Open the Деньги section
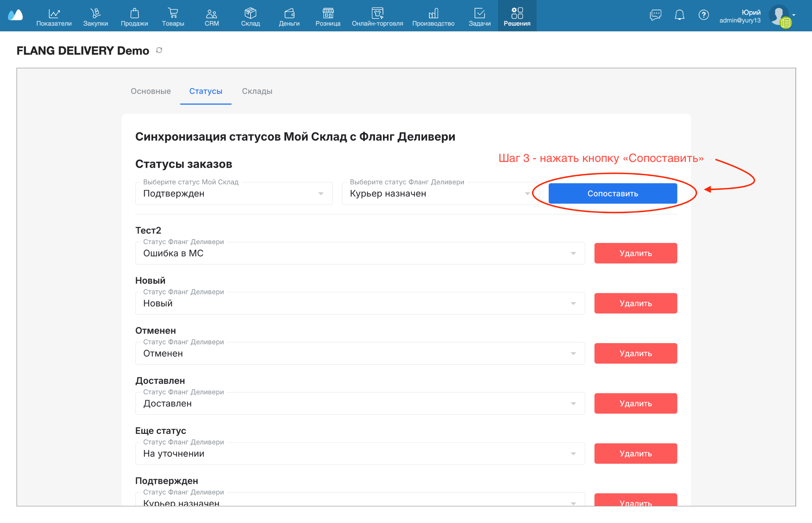The image size is (812, 523). pos(289,17)
